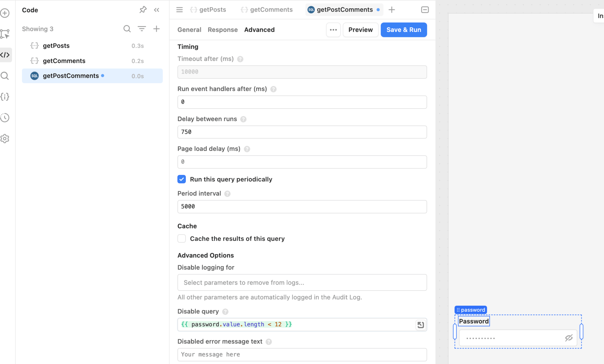The image size is (604, 364).
Task: Search the code list with magnifier icon
Action: point(127,29)
